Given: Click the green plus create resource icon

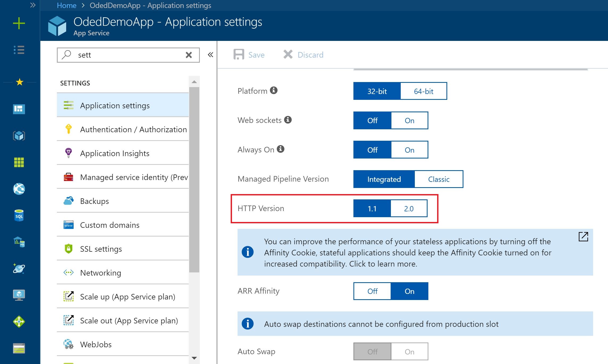Looking at the screenshot, I should (19, 23).
